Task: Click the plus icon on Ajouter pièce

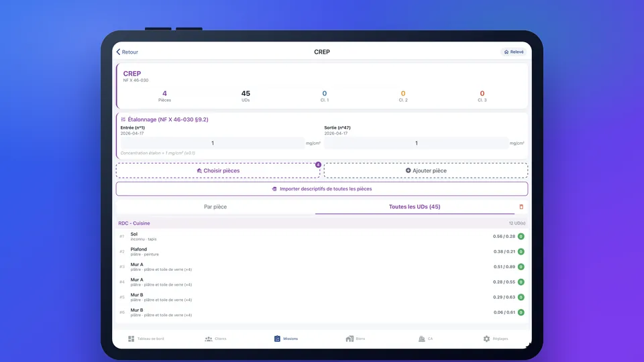Action: point(409,170)
